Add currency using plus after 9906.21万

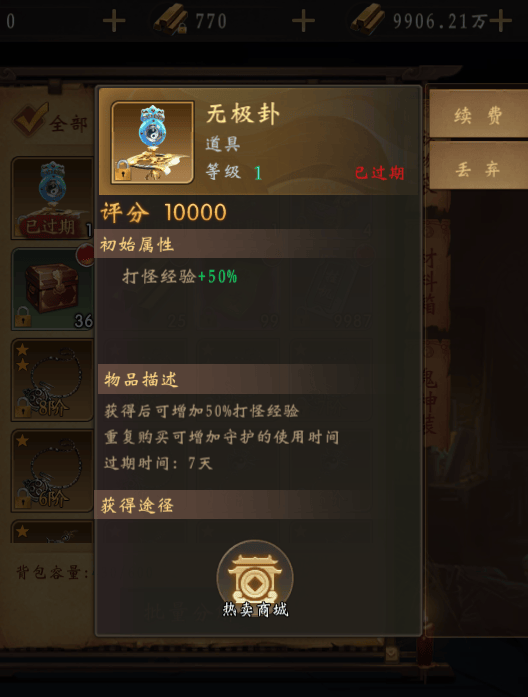(x=500, y=20)
